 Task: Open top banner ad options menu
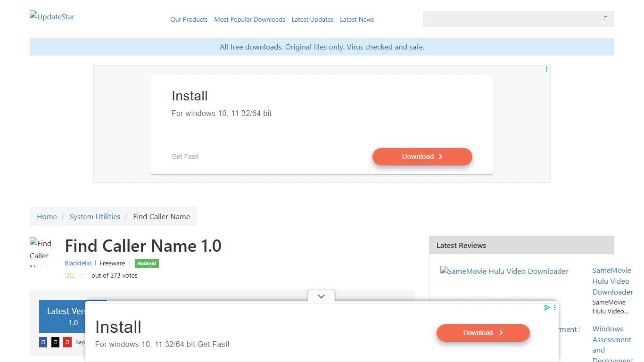click(546, 69)
